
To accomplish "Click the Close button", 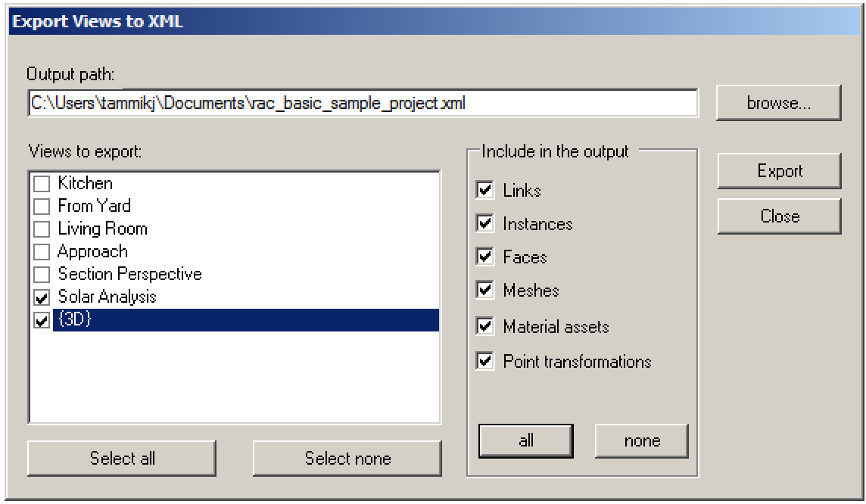I will click(x=779, y=216).
